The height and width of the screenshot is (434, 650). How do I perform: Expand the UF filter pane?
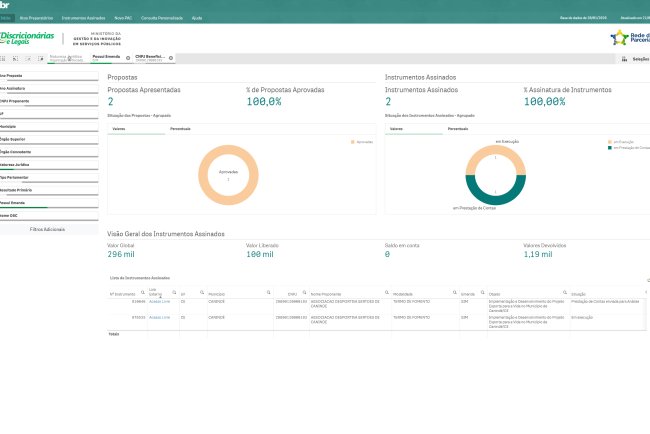click(x=49, y=114)
